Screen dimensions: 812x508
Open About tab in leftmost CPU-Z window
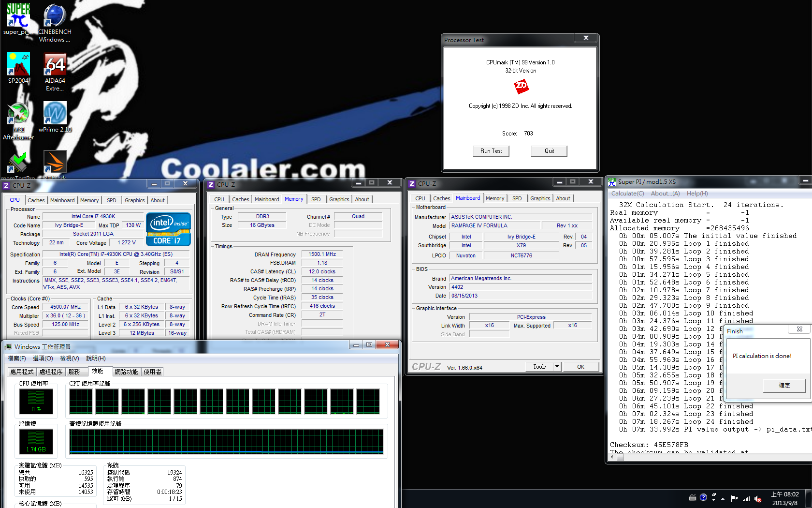coord(158,200)
